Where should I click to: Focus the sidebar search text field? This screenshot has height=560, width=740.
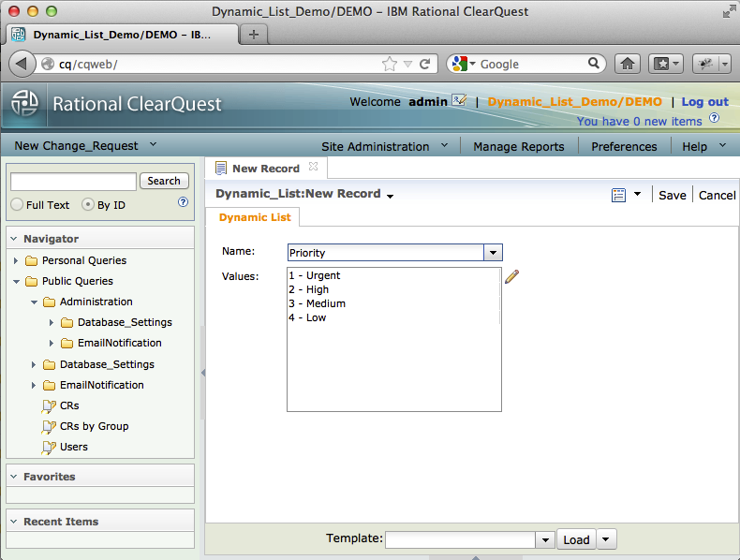pyautogui.click(x=73, y=181)
